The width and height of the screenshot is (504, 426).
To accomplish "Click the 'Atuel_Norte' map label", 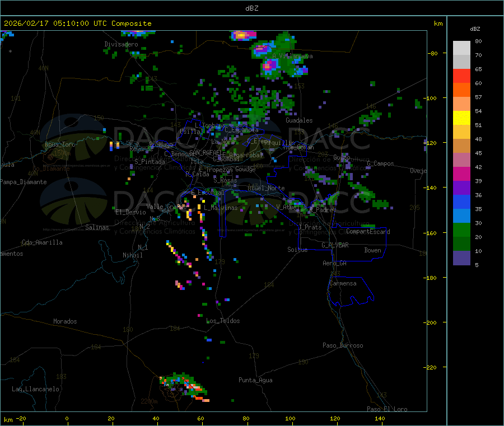I will tap(266, 188).
